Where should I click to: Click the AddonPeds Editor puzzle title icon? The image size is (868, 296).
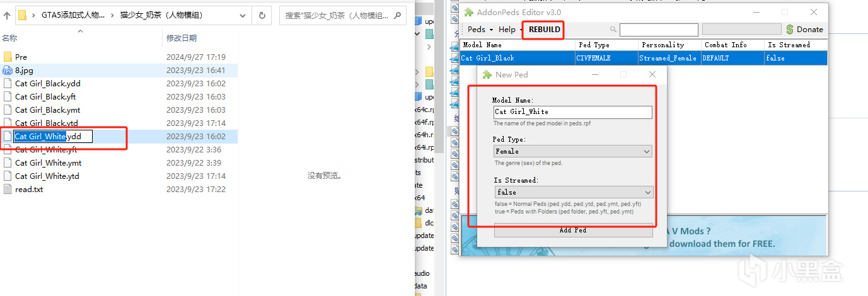[x=469, y=12]
